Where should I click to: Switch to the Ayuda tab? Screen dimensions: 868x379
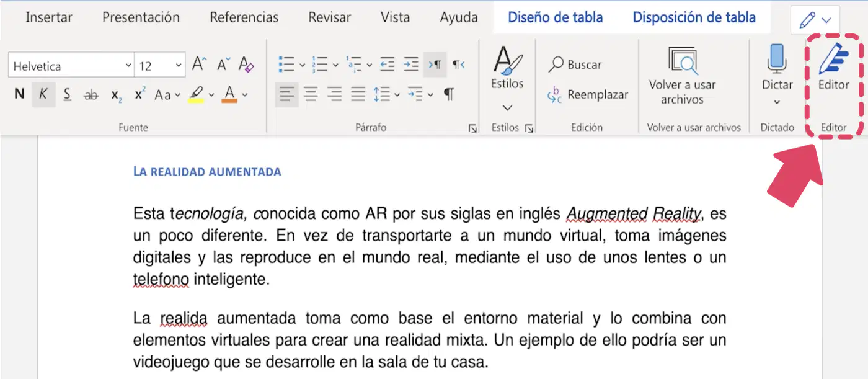[x=459, y=17]
